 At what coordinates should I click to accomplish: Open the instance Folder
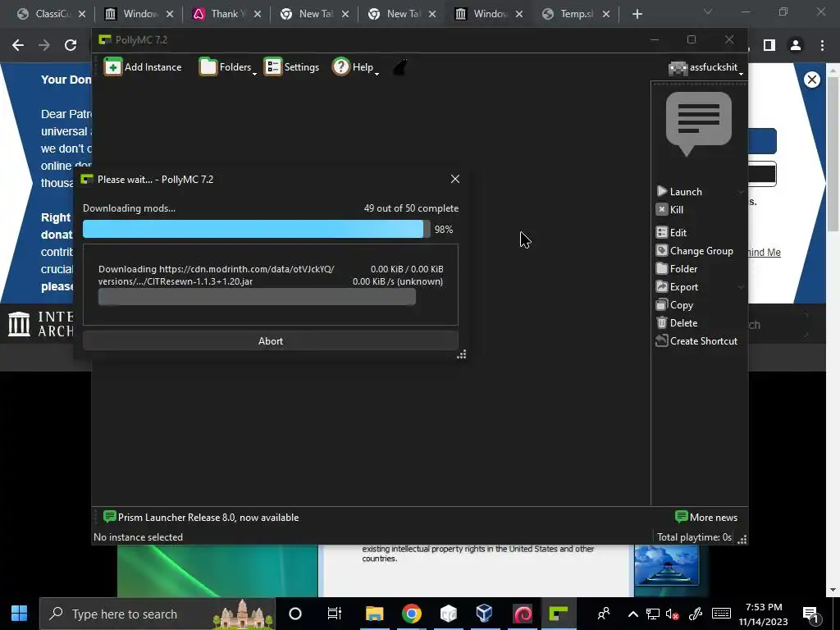(677, 269)
